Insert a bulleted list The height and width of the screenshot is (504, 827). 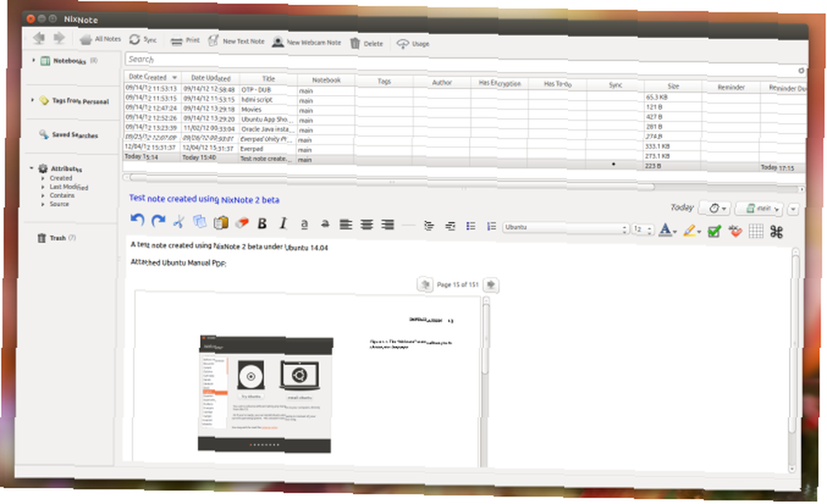click(x=471, y=226)
